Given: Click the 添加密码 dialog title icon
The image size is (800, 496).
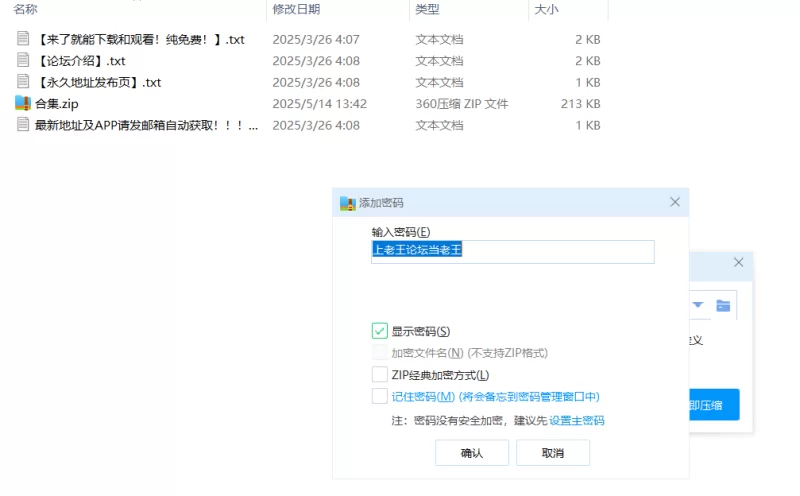Looking at the screenshot, I should [x=347, y=203].
